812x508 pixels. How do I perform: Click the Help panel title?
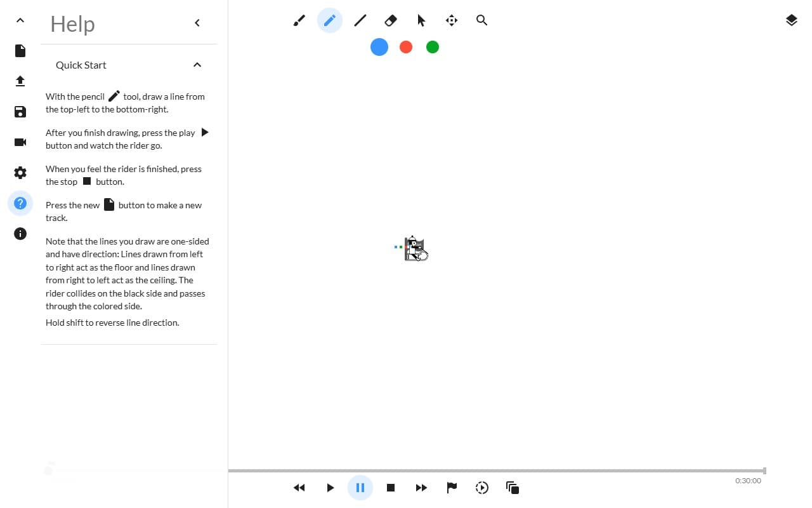73,23
